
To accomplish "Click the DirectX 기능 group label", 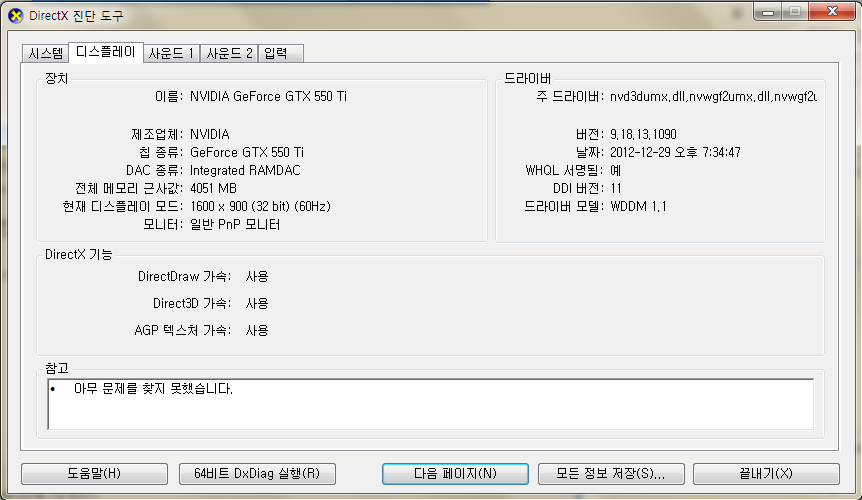I will coord(79,254).
